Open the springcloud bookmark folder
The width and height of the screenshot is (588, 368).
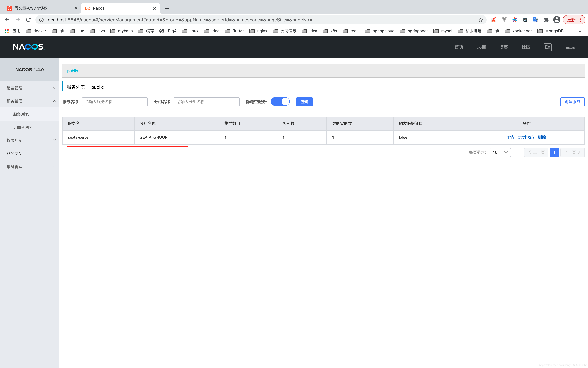pyautogui.click(x=380, y=31)
